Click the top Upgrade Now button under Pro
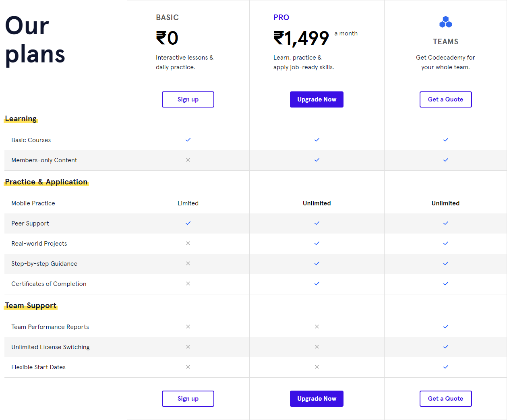This screenshot has height=420, width=507. pyautogui.click(x=317, y=99)
